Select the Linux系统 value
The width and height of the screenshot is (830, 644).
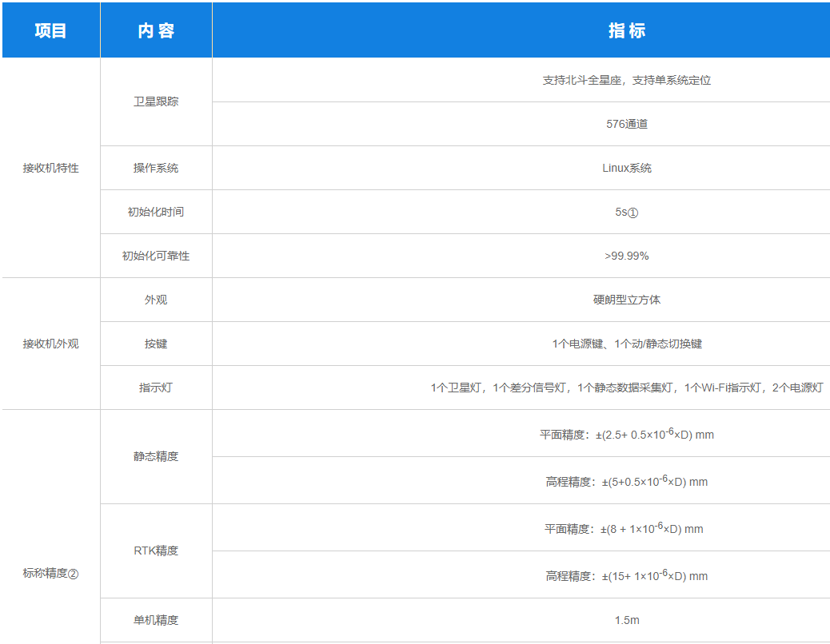pos(626,168)
